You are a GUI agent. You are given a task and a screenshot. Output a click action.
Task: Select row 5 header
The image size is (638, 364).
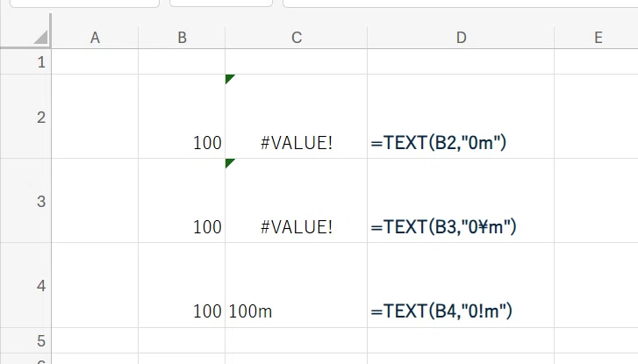click(25, 340)
